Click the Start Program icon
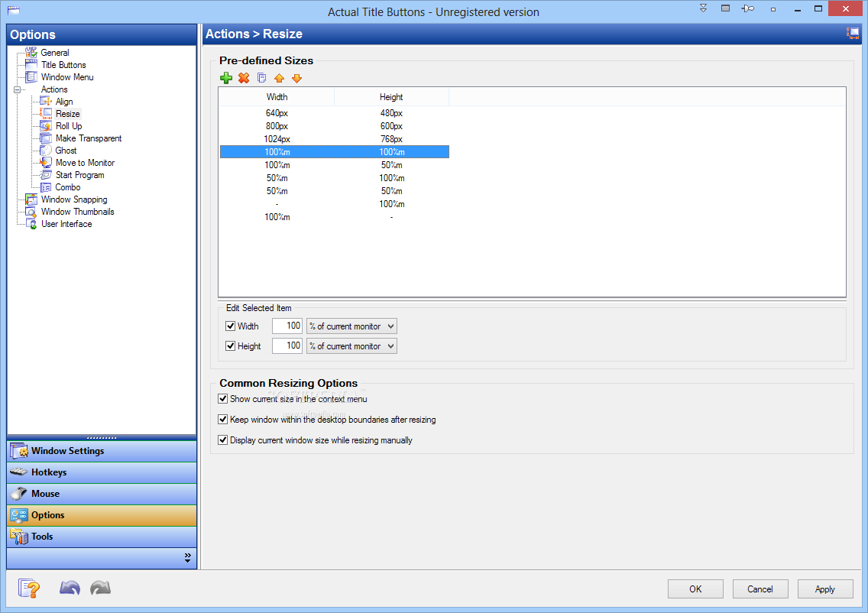Image resolution: width=868 pixels, height=613 pixels. pos(46,175)
